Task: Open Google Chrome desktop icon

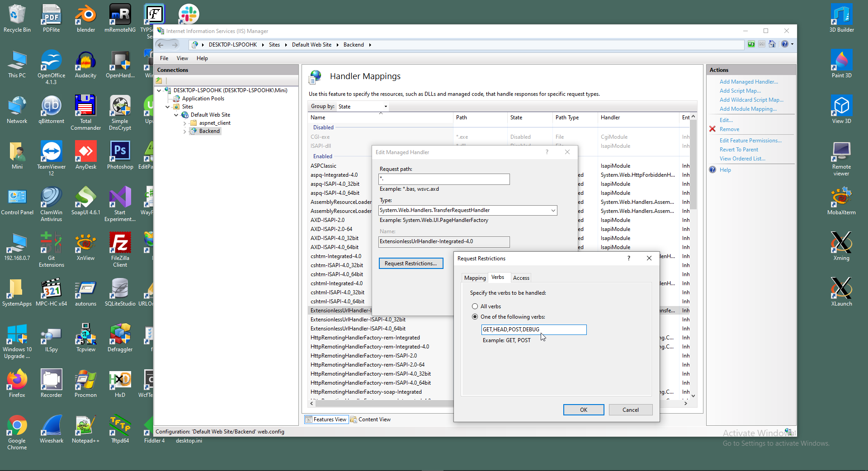Action: 17,433
